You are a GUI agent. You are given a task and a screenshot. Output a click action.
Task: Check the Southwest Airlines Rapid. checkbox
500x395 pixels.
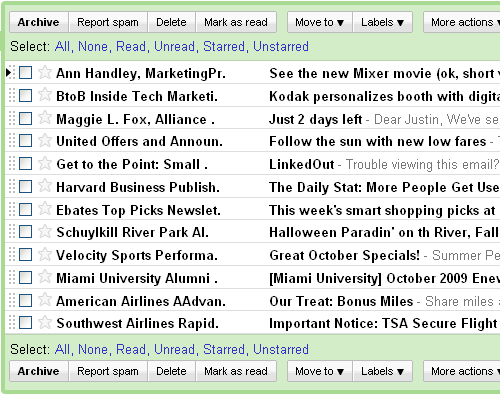point(26,323)
